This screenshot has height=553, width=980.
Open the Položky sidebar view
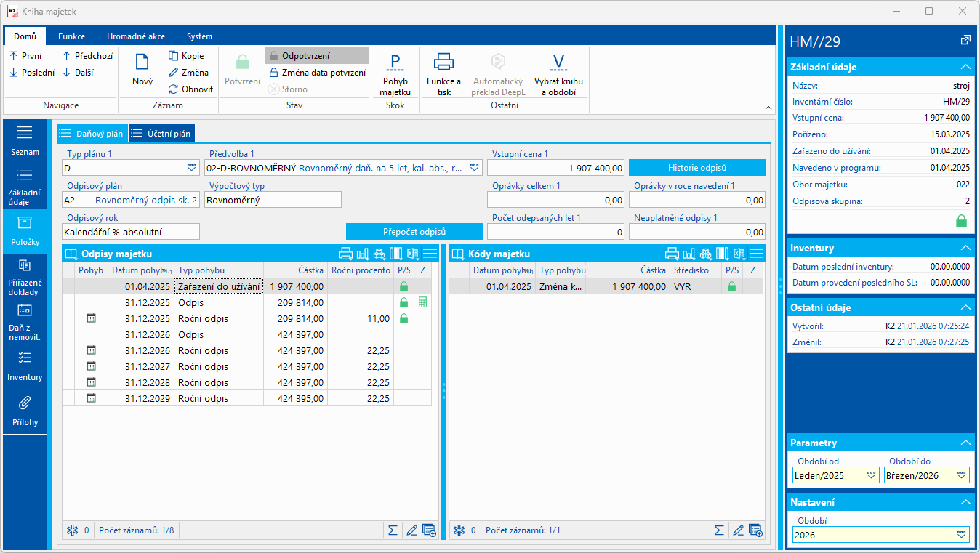tap(25, 231)
